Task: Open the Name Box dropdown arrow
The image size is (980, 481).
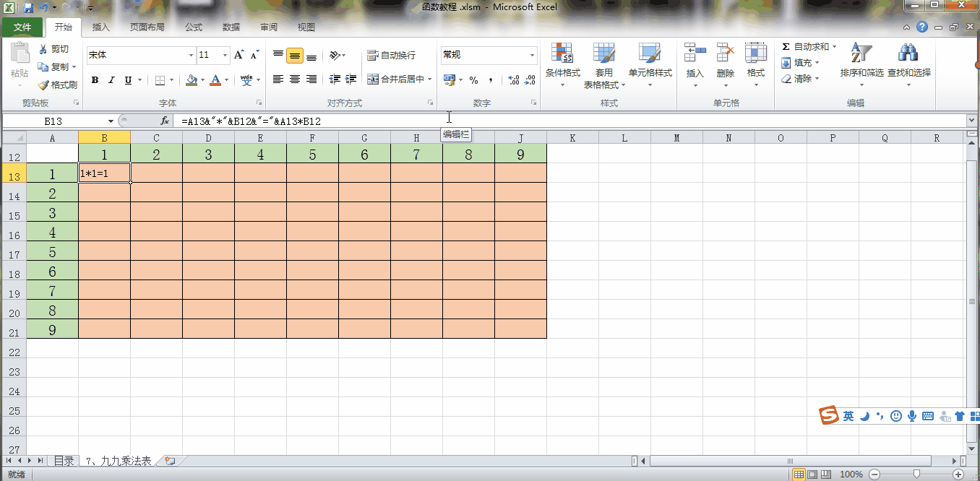Action: click(111, 121)
